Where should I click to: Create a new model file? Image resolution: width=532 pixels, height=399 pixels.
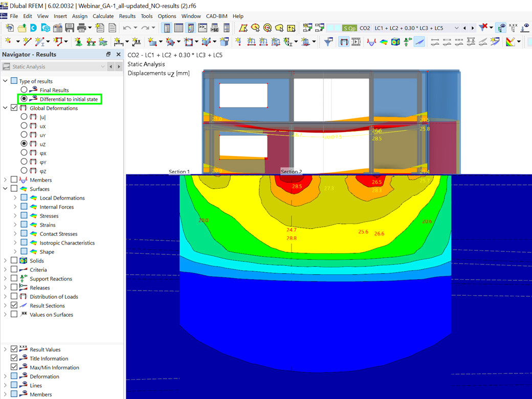click(10, 28)
